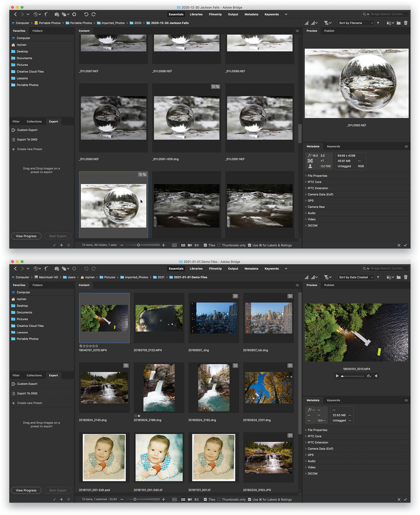Select the grid view icon in the status bar
This screenshot has width=420, height=515.
click(x=174, y=245)
